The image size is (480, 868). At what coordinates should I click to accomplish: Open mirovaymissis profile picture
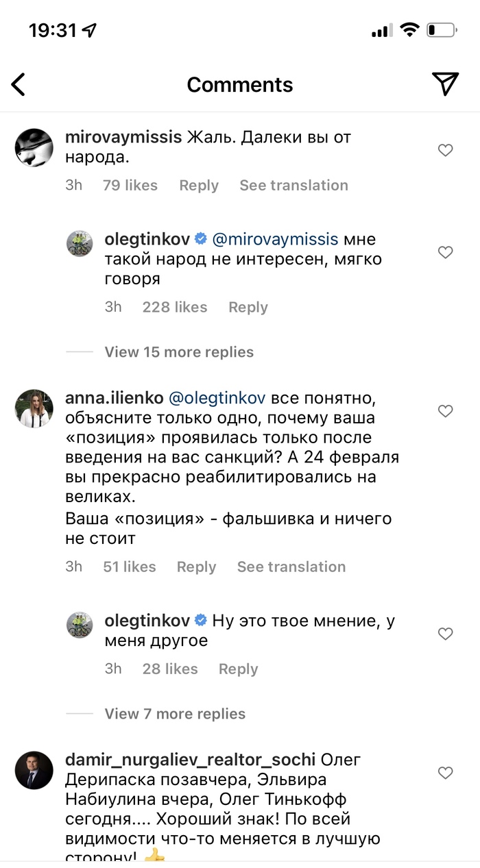[34, 147]
